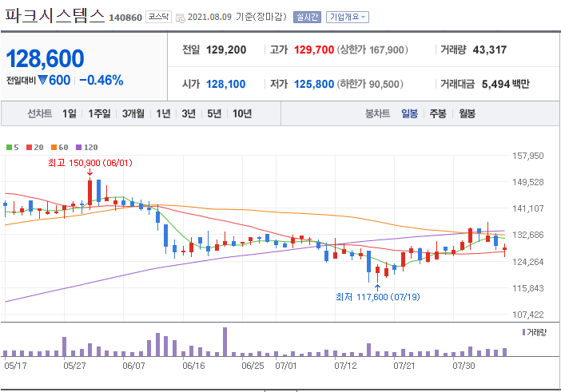Click the 최저 117,600 (07/19) annotation
The height and width of the screenshot is (392, 561).
click(x=378, y=297)
